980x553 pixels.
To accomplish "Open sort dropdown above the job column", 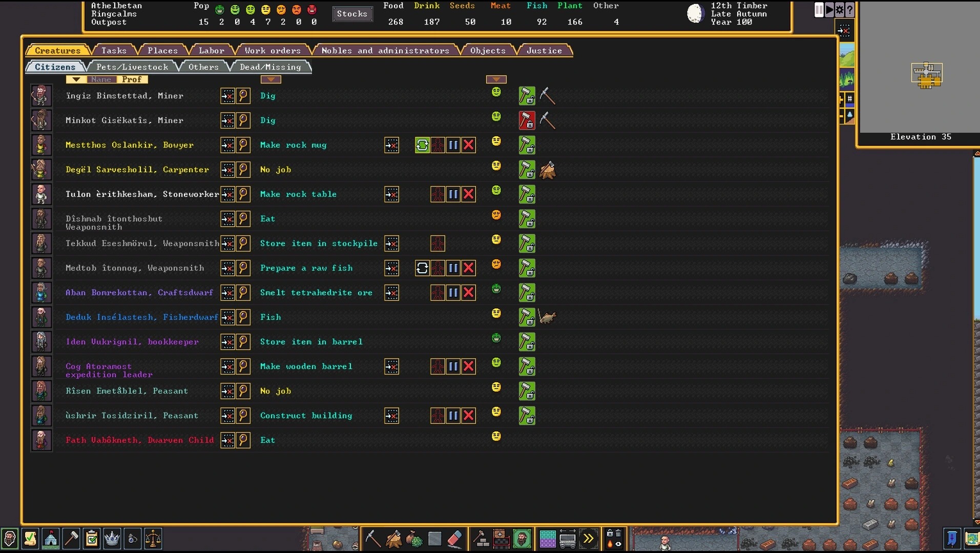I will (270, 79).
